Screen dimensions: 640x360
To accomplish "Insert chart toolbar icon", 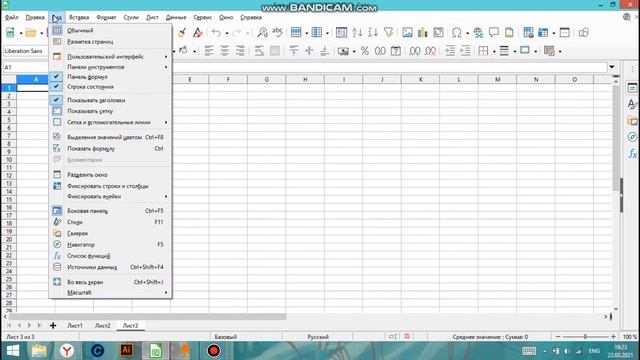I will pyautogui.click(x=422, y=33).
